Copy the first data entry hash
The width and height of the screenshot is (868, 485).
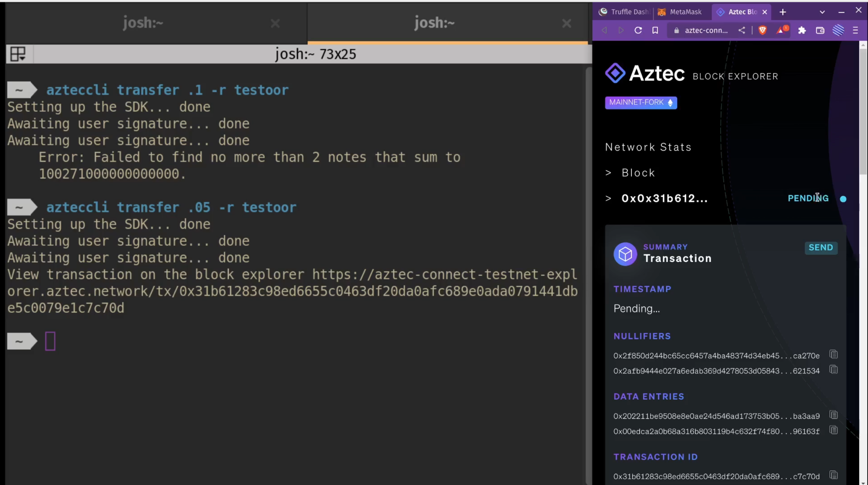(834, 415)
